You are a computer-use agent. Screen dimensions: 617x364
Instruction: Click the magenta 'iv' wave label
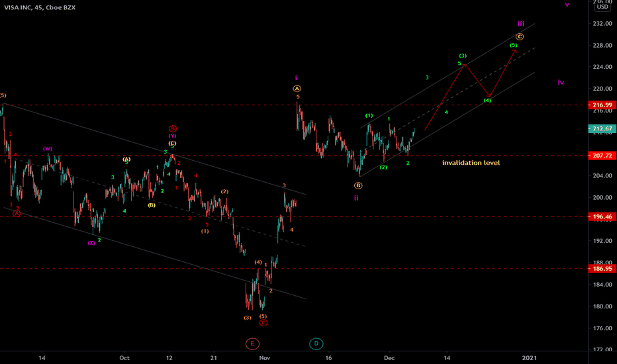coord(561,82)
